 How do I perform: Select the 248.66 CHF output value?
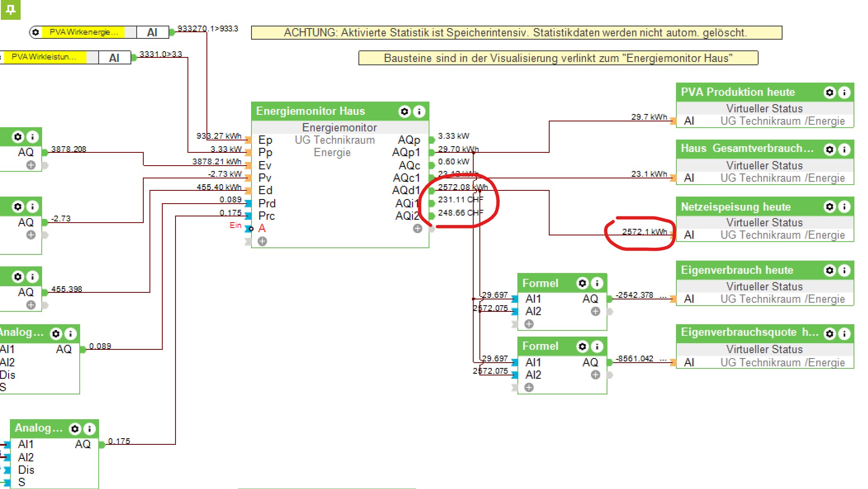[460, 213]
